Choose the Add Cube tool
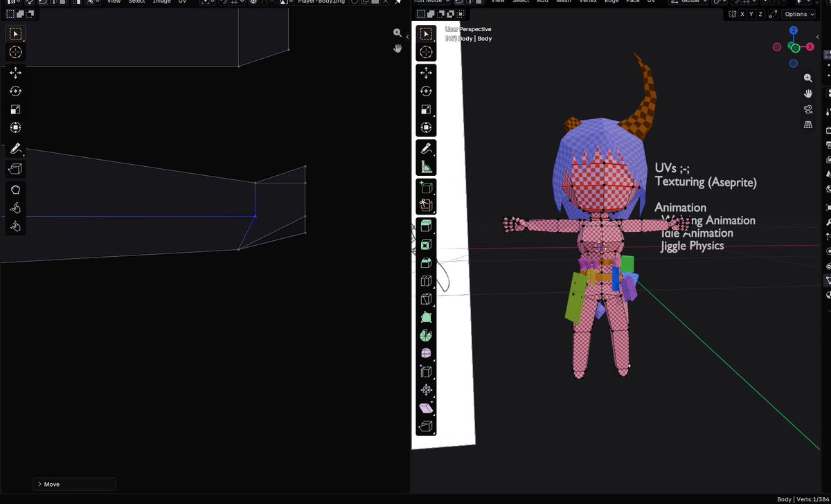 pyautogui.click(x=426, y=188)
